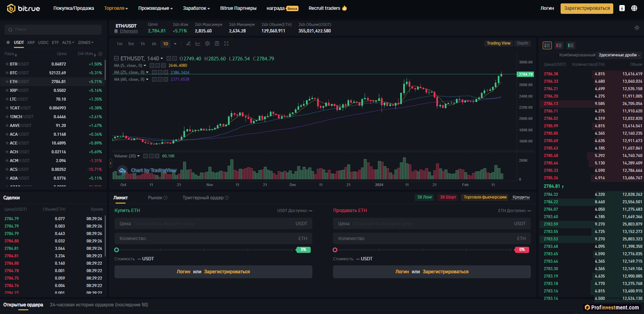This screenshot has width=644, height=314.
Task: Open the 3X Лонг button
Action: (424, 197)
